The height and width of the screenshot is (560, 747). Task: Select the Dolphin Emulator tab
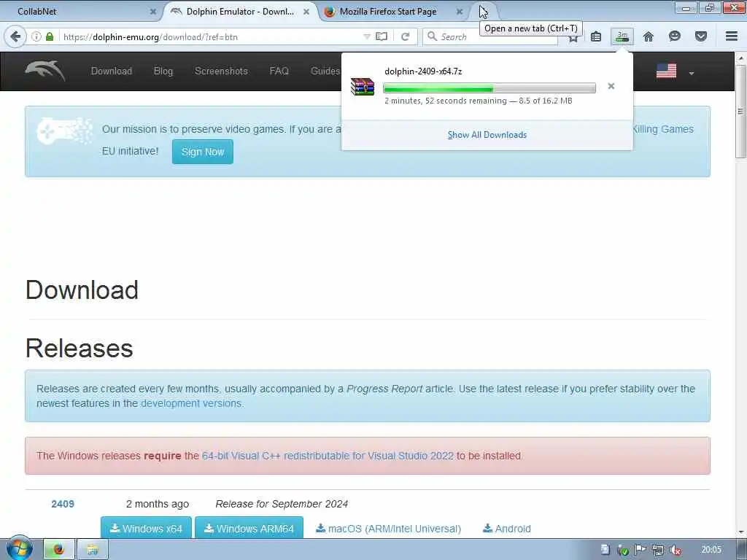tap(239, 12)
